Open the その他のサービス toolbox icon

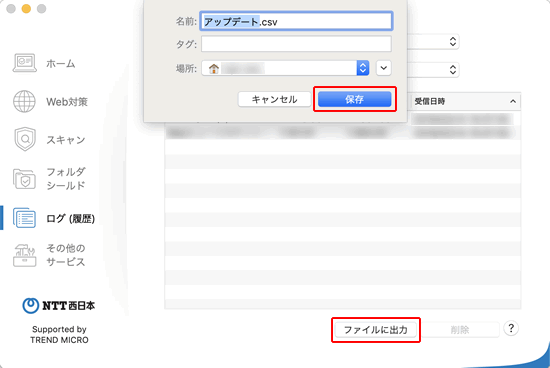25,255
